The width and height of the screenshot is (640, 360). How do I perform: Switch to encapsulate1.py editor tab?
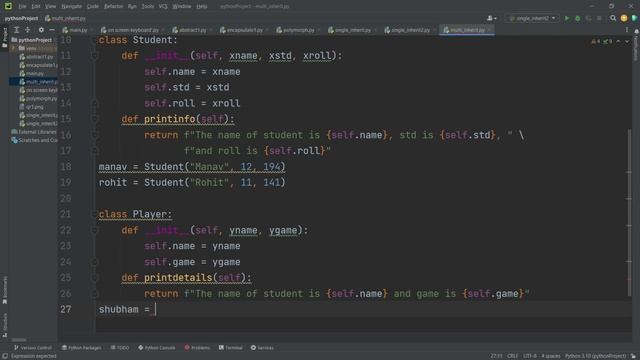pos(245,30)
